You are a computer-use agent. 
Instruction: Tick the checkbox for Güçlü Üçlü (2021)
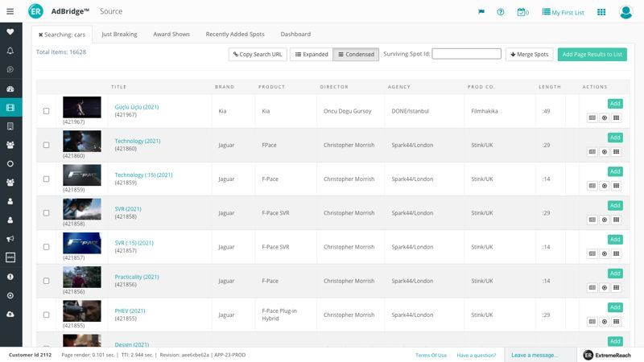[47, 111]
